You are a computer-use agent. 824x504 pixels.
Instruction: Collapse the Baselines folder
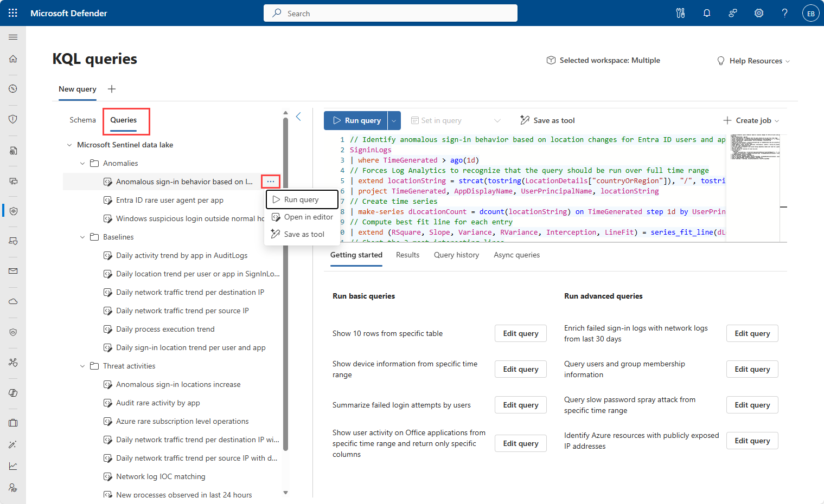tap(82, 237)
